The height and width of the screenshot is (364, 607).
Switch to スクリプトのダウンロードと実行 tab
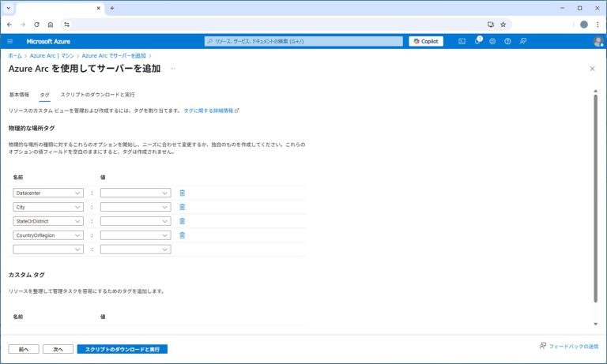pyautogui.click(x=97, y=94)
